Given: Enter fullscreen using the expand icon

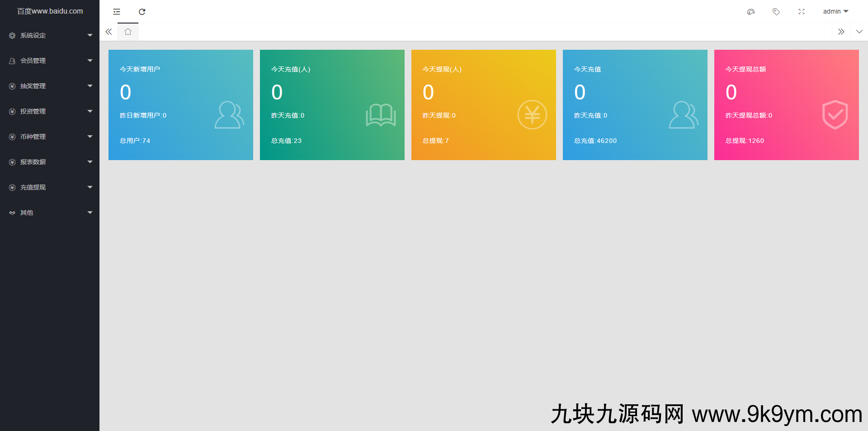Looking at the screenshot, I should (x=801, y=11).
